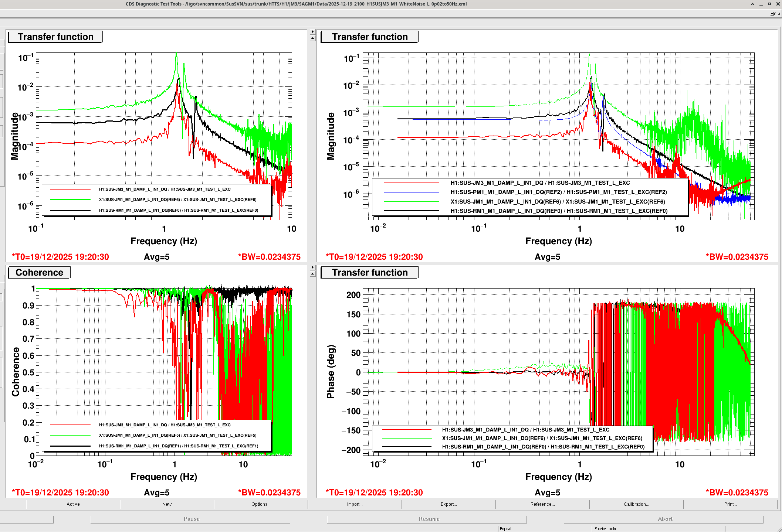782x532 pixels.
Task: Open the Calibration... dialog
Action: [636, 504]
